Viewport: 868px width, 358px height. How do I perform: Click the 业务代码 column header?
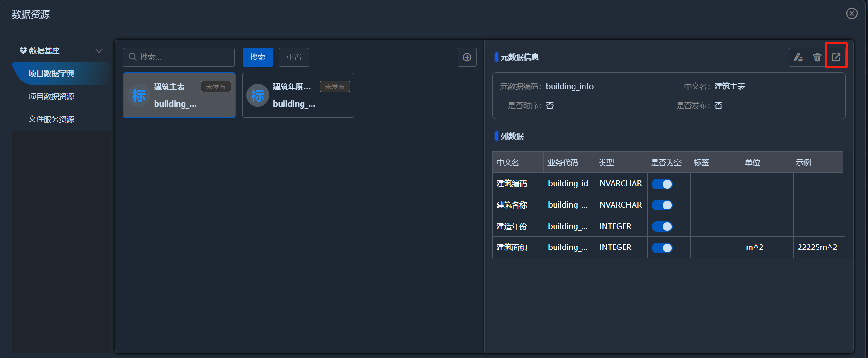[569, 162]
